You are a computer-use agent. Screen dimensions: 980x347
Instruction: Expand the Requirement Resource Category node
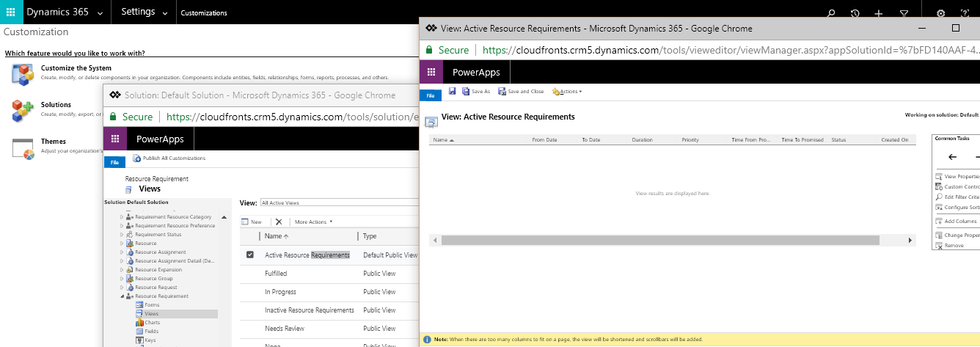coord(122,217)
